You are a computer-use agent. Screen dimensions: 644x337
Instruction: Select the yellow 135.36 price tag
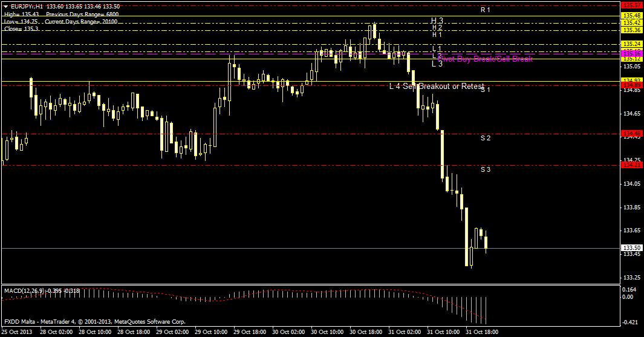[632, 30]
